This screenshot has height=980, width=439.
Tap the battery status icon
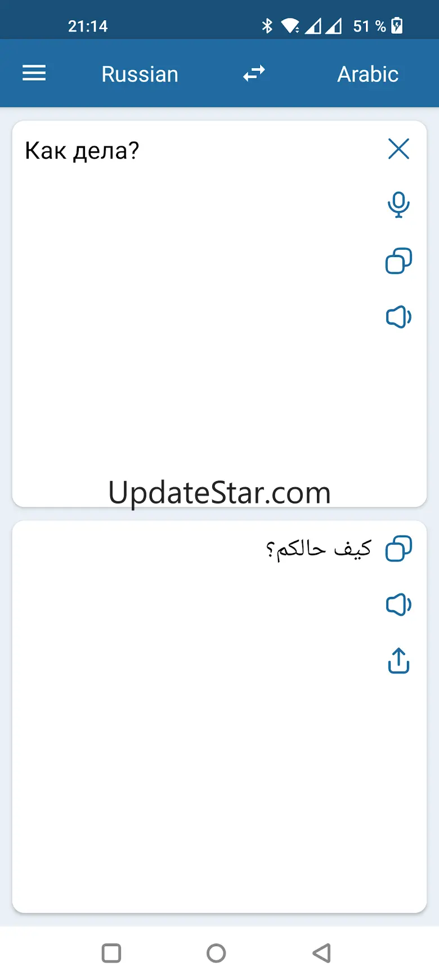(397, 26)
